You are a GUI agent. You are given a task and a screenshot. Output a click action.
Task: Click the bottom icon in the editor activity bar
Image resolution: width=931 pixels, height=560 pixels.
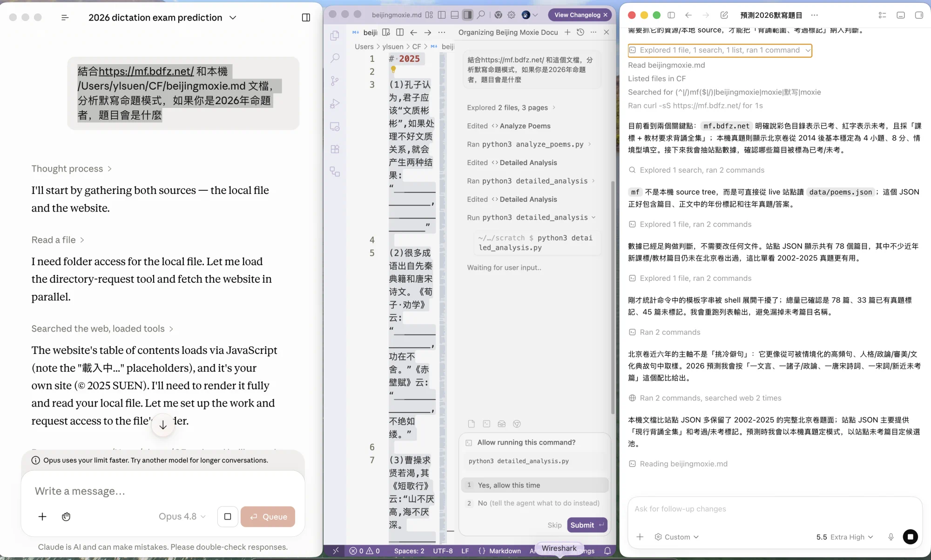335,172
